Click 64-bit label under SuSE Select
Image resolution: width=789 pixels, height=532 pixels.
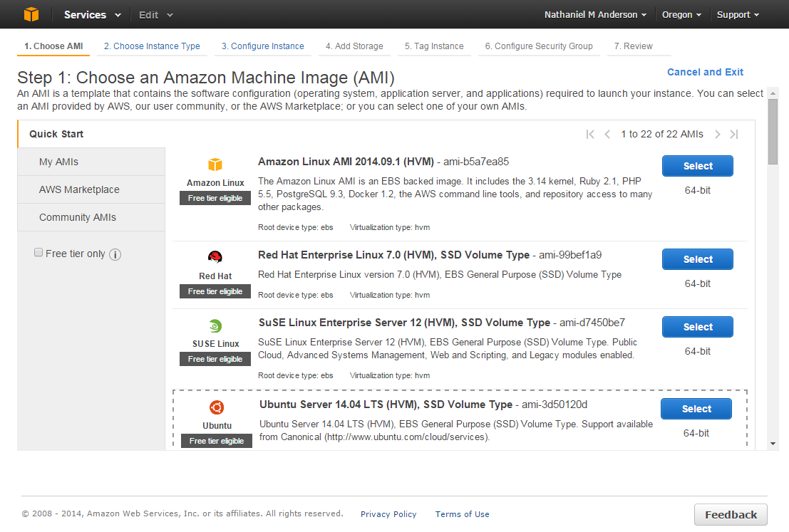point(698,352)
